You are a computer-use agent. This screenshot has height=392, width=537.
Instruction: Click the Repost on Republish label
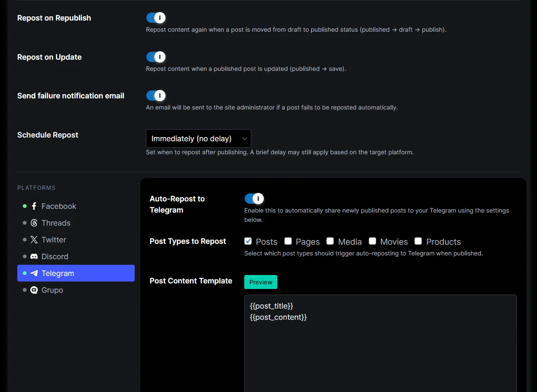(54, 18)
